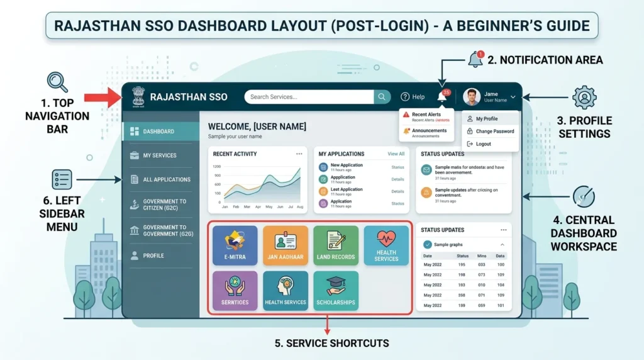This screenshot has height=360, width=644.
Task: Open status link on New Application row
Action: (x=397, y=167)
